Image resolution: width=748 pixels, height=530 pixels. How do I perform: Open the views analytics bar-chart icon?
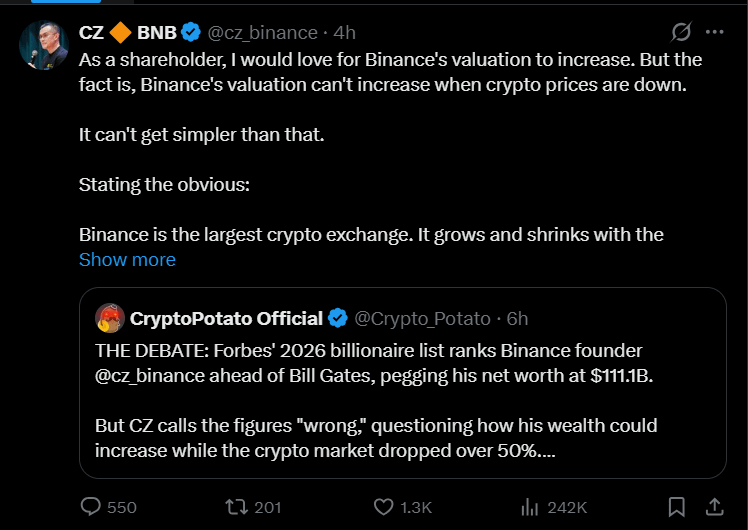click(x=531, y=507)
